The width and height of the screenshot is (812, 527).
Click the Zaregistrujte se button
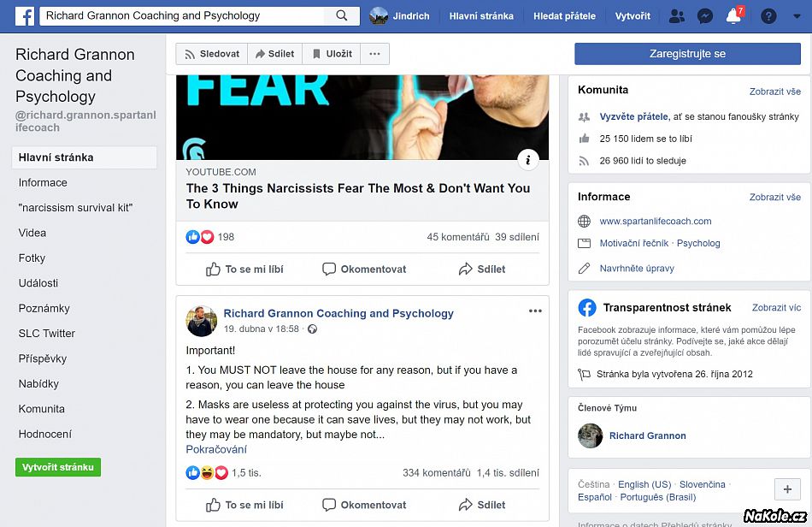click(687, 54)
